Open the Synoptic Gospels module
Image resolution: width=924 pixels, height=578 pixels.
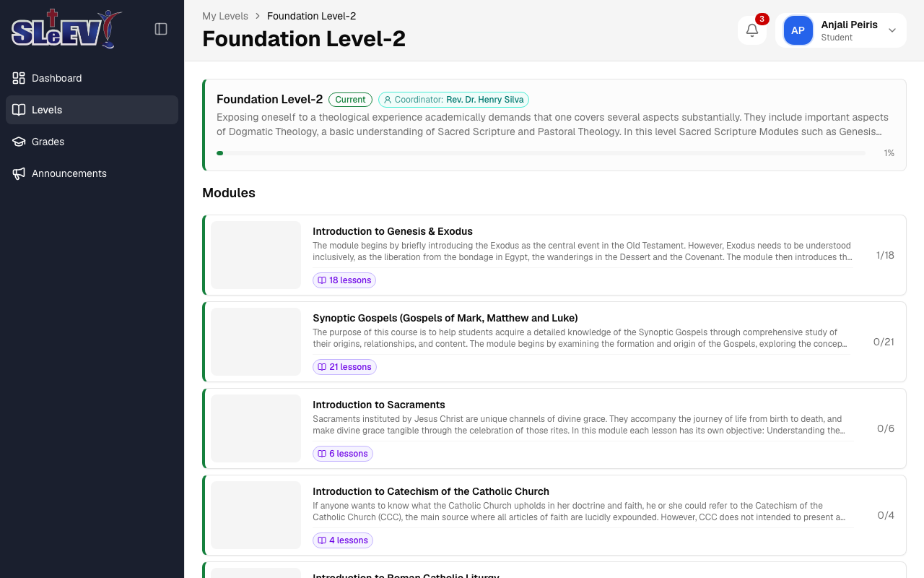click(554, 342)
